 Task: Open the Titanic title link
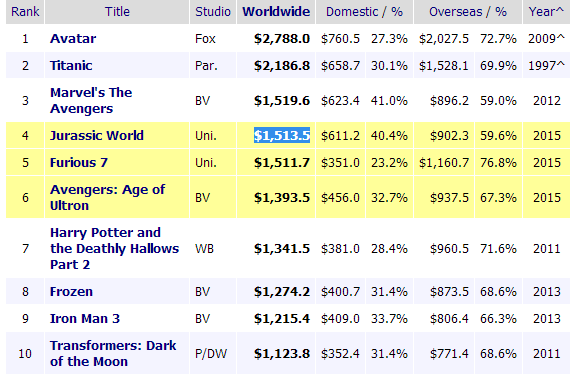click(x=71, y=65)
